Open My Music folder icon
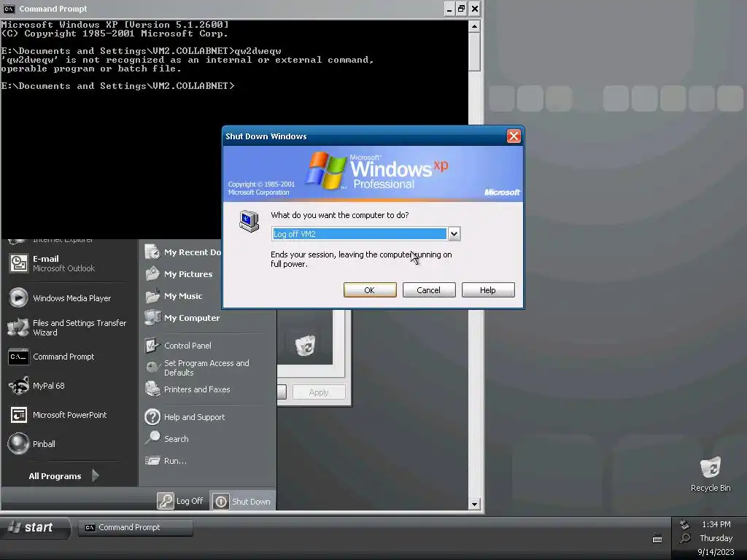 pyautogui.click(x=152, y=296)
